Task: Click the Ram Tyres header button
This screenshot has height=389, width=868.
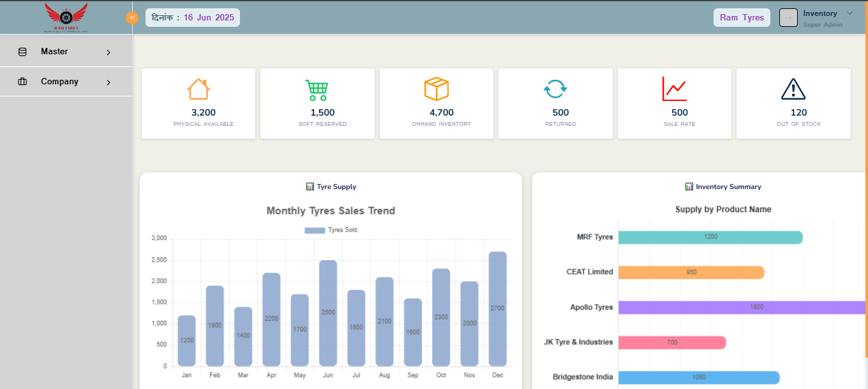Action: (742, 18)
